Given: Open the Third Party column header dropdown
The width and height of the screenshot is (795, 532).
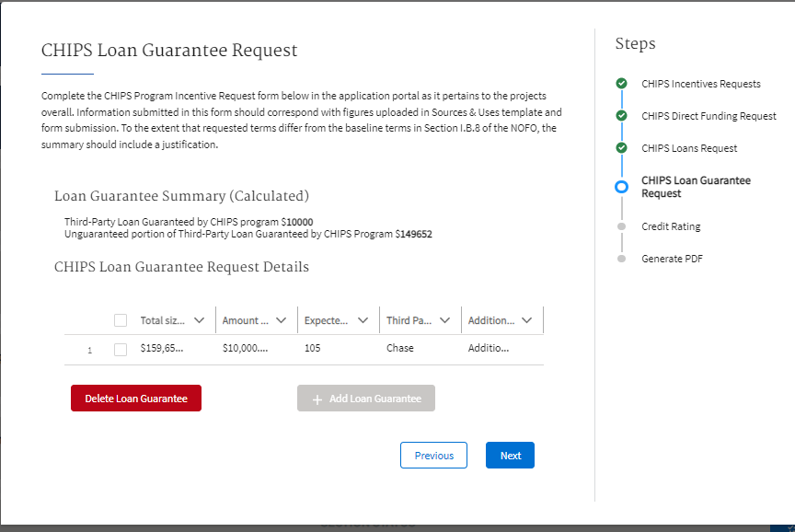Looking at the screenshot, I should [x=445, y=320].
